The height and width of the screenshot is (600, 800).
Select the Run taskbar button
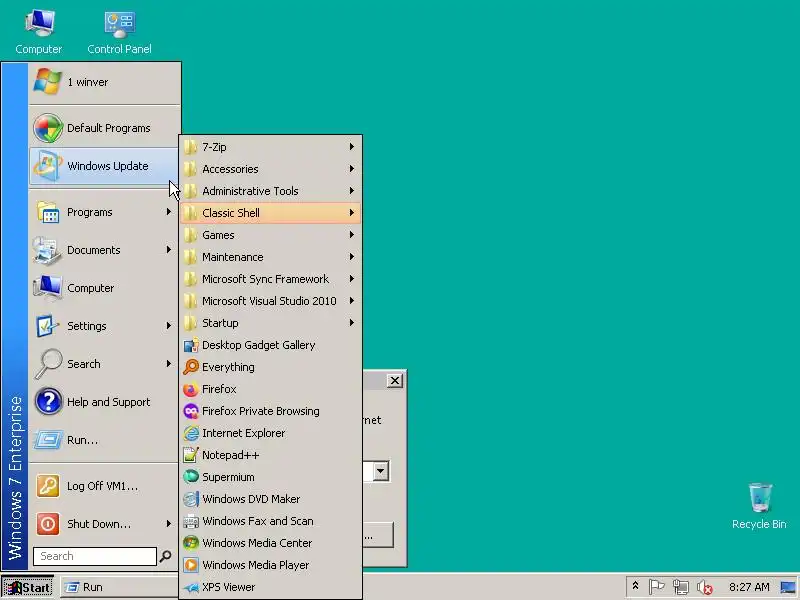click(x=119, y=588)
